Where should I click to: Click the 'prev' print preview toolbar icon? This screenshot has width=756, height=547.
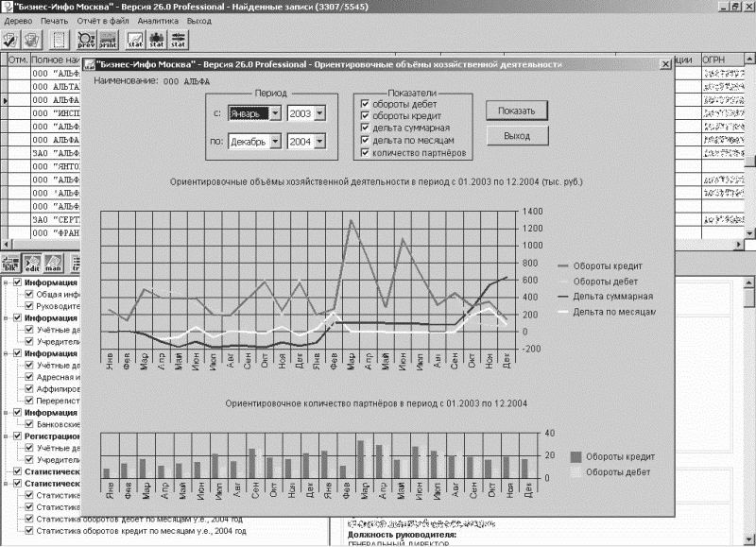click(86, 40)
